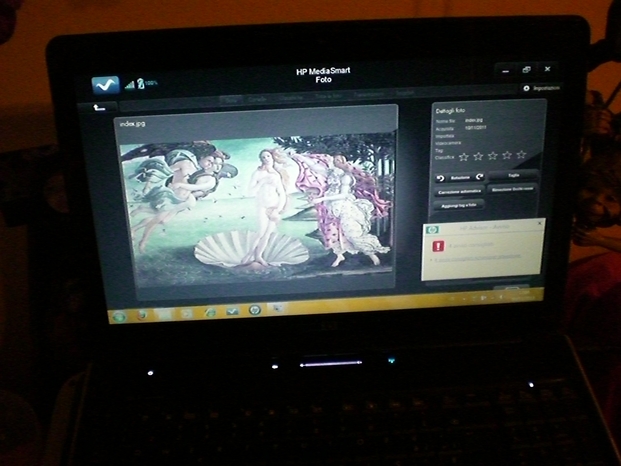Click the Taglia crop button
This screenshot has width=621, height=466.
pos(513,175)
